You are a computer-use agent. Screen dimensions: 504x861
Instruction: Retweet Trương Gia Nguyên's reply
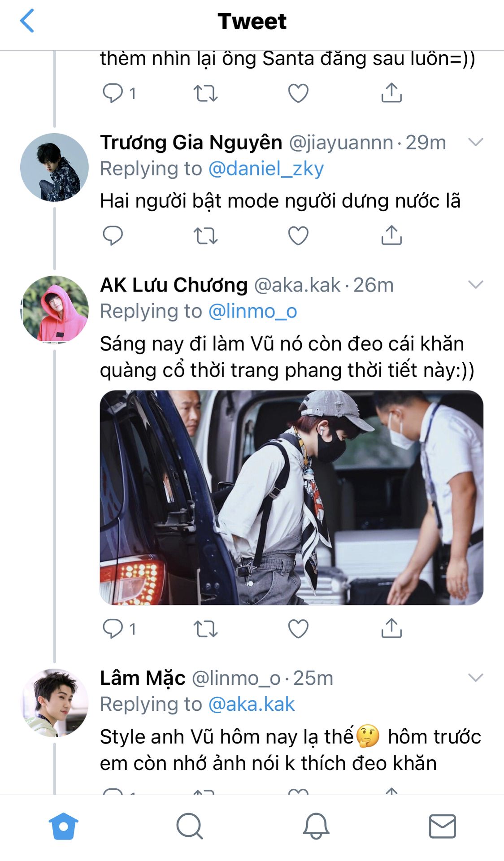tap(205, 235)
